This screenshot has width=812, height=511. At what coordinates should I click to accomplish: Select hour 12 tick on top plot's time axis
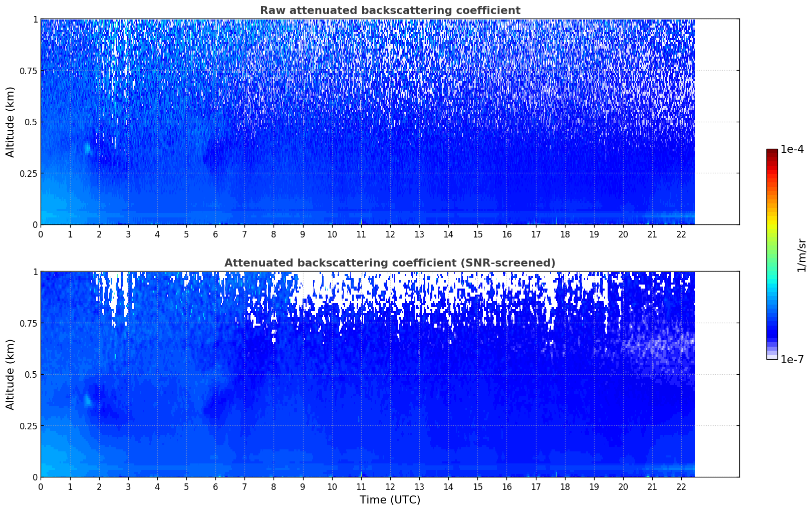click(x=390, y=234)
